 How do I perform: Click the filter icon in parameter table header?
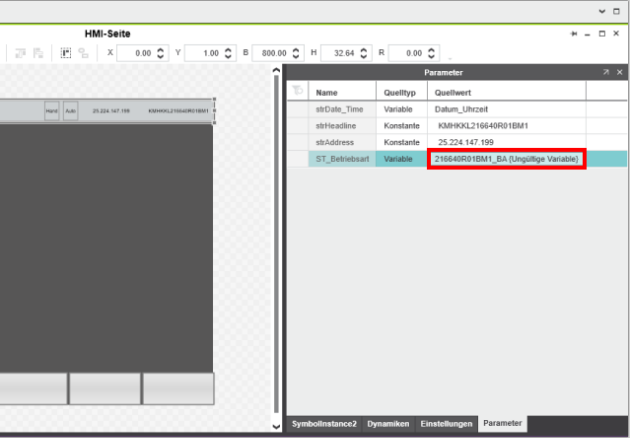click(298, 90)
